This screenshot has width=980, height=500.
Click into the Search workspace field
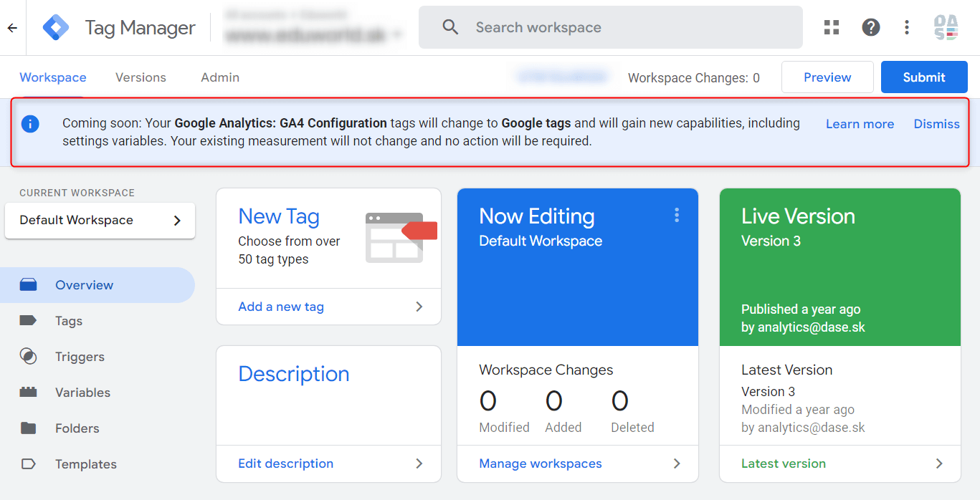(x=611, y=27)
